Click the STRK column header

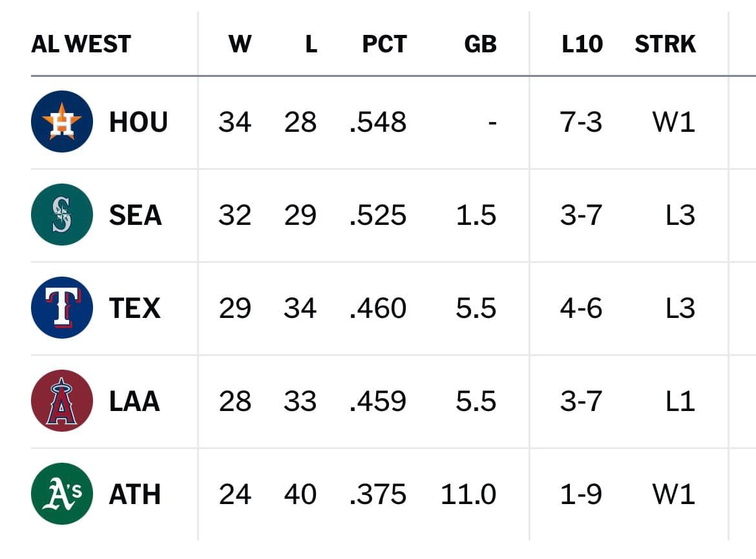(665, 44)
